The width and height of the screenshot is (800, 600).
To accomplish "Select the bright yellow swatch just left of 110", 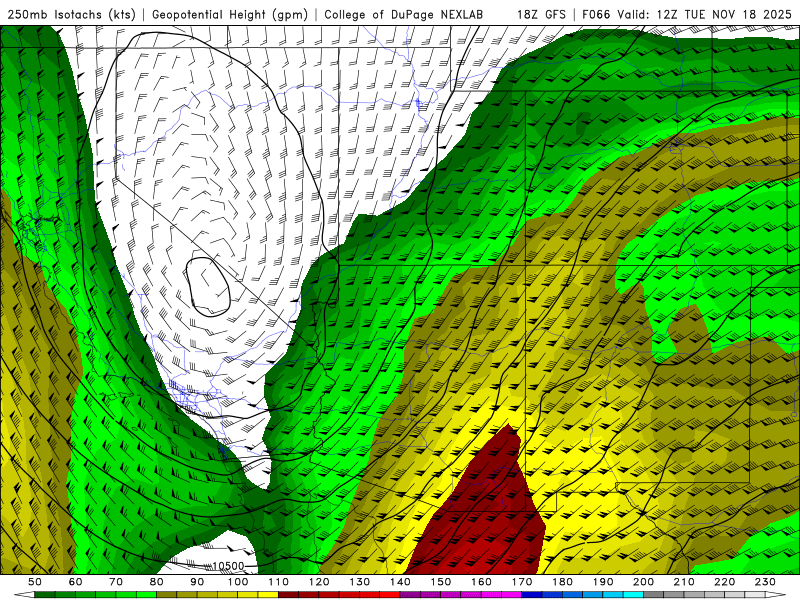I will tap(268, 595).
